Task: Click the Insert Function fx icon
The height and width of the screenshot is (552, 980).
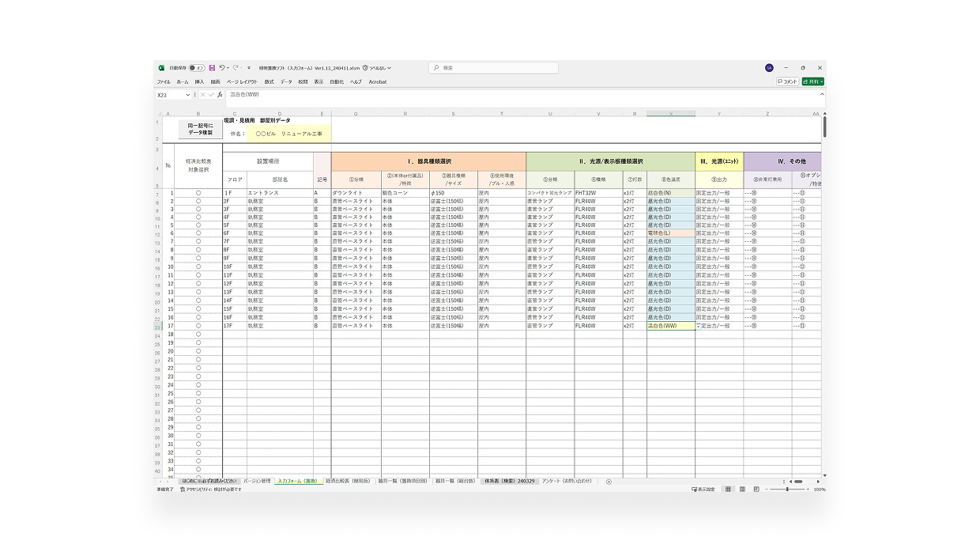Action: pyautogui.click(x=220, y=95)
